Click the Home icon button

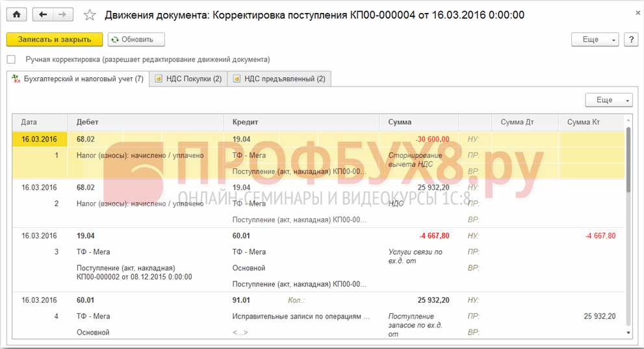(x=17, y=14)
